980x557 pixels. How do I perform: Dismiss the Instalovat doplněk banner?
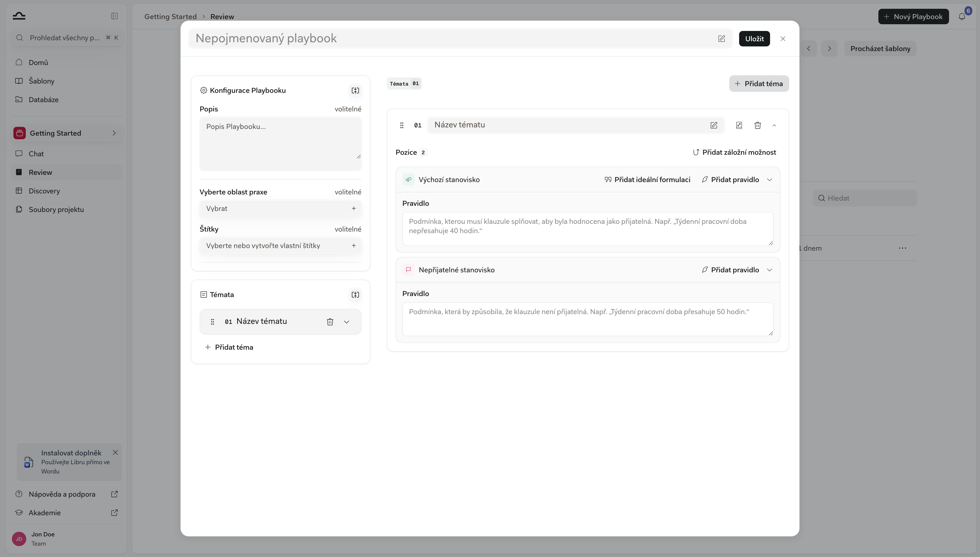click(115, 453)
